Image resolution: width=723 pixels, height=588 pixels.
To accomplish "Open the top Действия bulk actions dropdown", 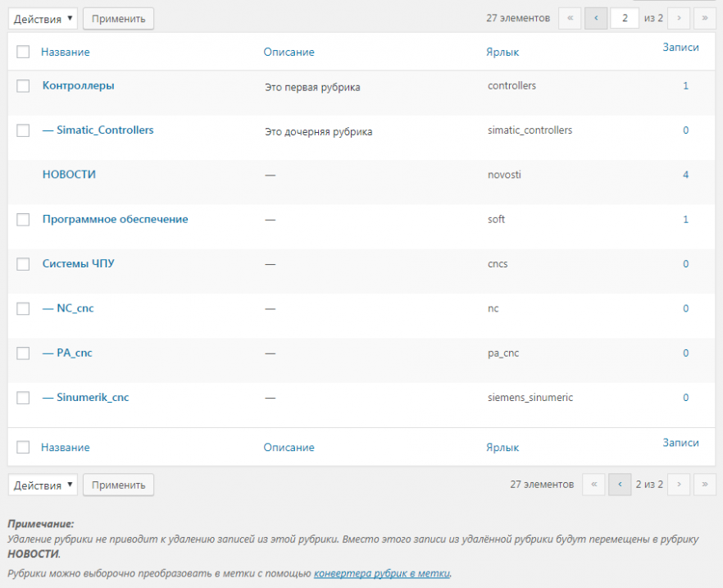I will pyautogui.click(x=43, y=18).
